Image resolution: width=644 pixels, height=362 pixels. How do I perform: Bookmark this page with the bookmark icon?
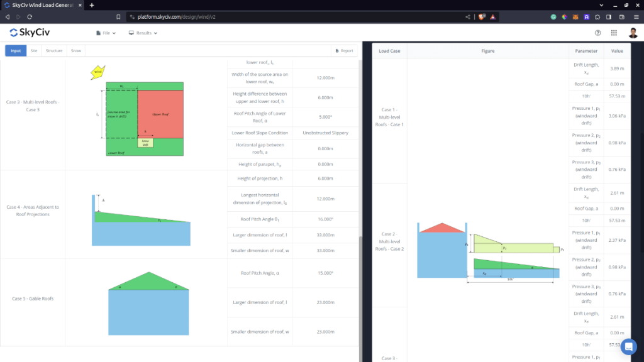point(118,17)
